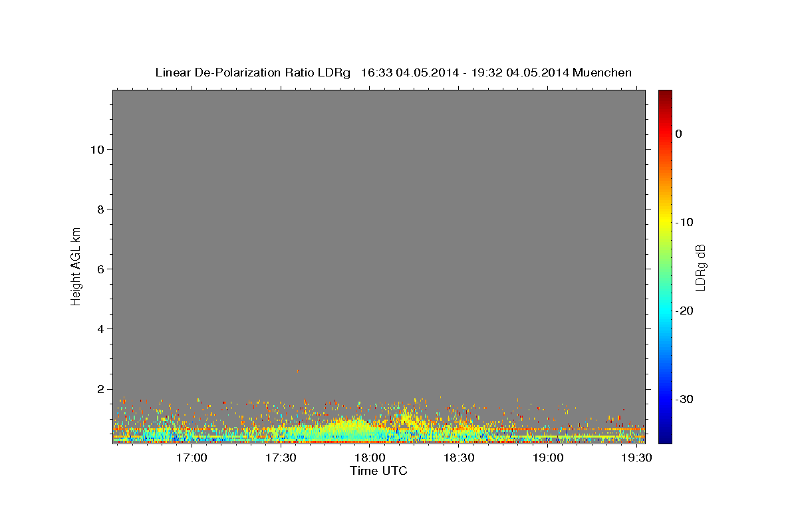Click the colorbar tick label -20
Viewport: 798px width, 532px height.
[x=684, y=311]
